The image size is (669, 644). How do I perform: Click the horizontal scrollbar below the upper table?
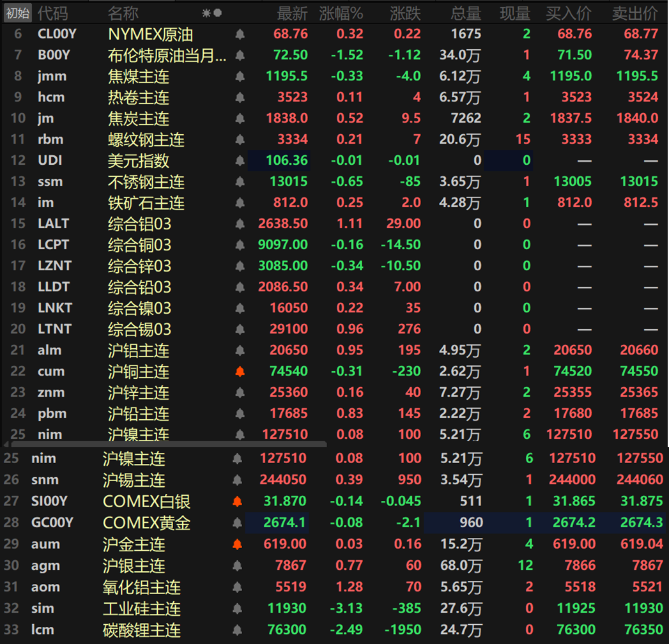coord(169,443)
